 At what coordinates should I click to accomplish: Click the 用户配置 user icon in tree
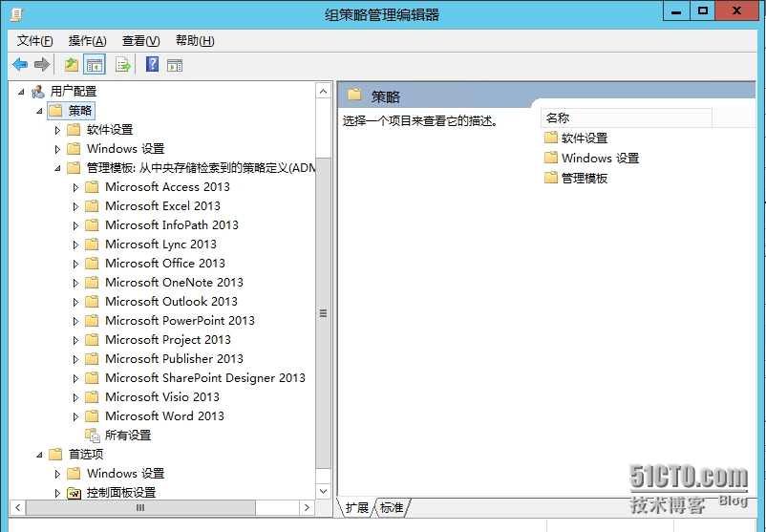(37, 92)
